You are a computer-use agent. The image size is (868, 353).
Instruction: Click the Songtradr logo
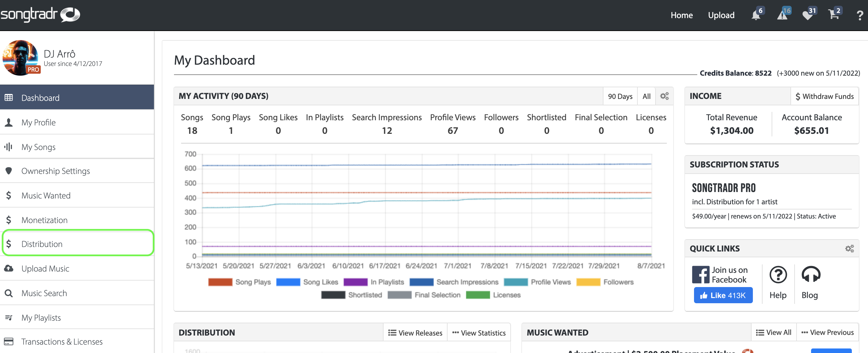point(40,15)
